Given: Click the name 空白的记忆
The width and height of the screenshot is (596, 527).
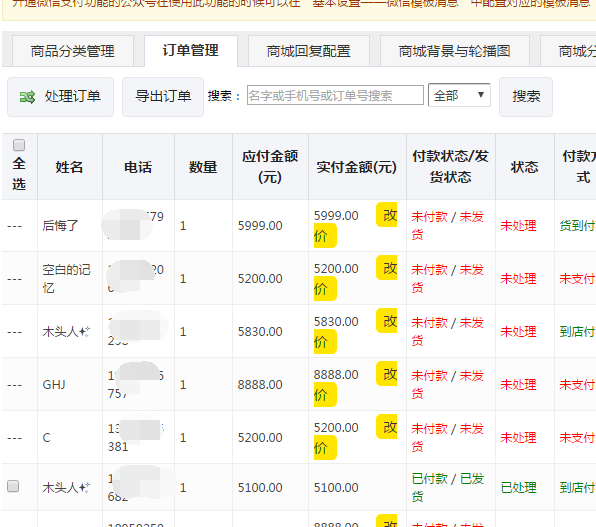Looking at the screenshot, I should 66,278.
